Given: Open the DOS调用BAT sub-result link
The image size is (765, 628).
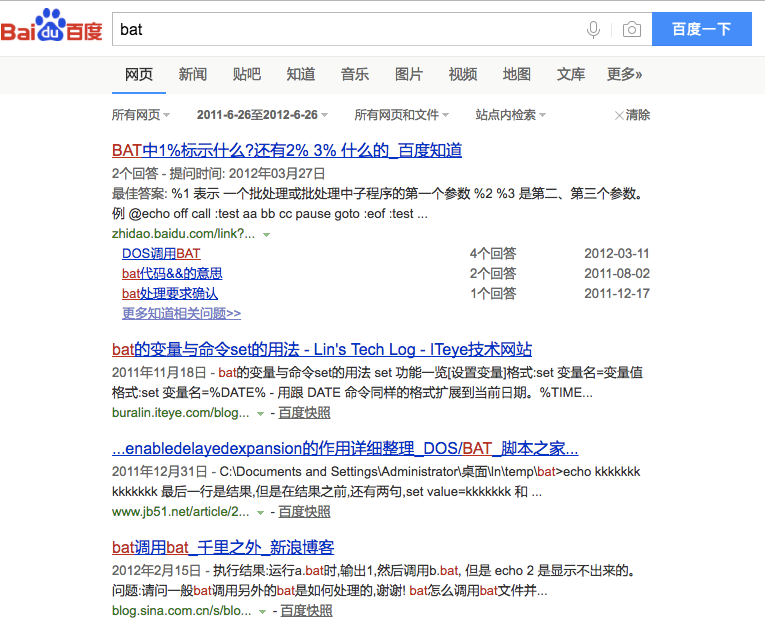Looking at the screenshot, I should click(161, 253).
